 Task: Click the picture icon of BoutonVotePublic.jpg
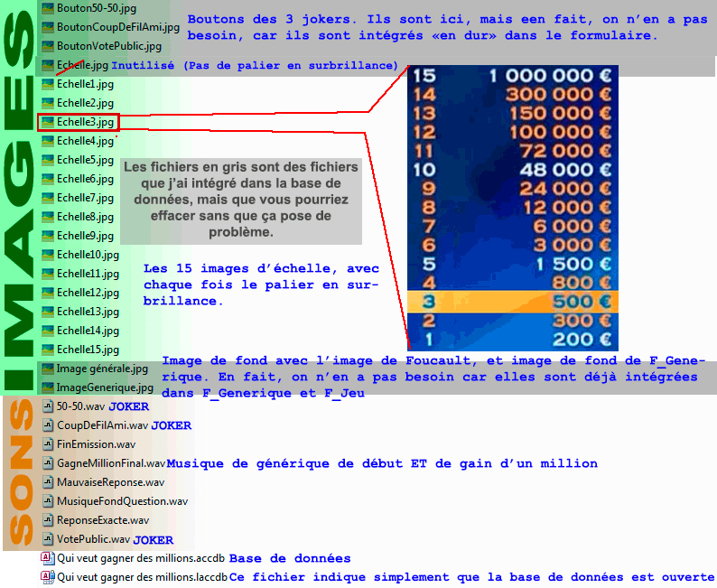[x=48, y=46]
